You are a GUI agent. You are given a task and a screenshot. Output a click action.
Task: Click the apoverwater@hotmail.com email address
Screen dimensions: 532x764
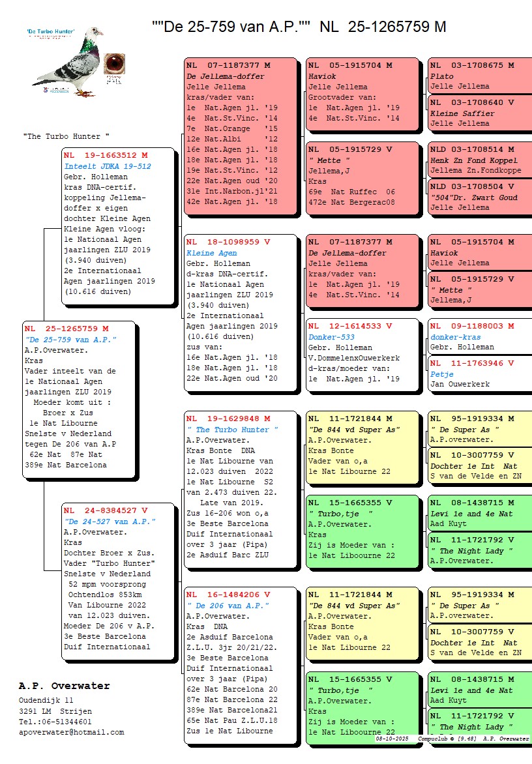click(x=72, y=732)
